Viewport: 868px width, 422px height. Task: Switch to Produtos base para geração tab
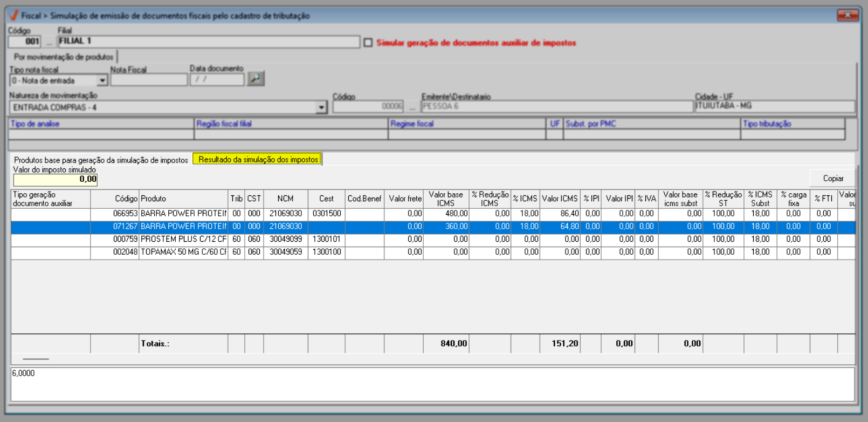point(101,160)
